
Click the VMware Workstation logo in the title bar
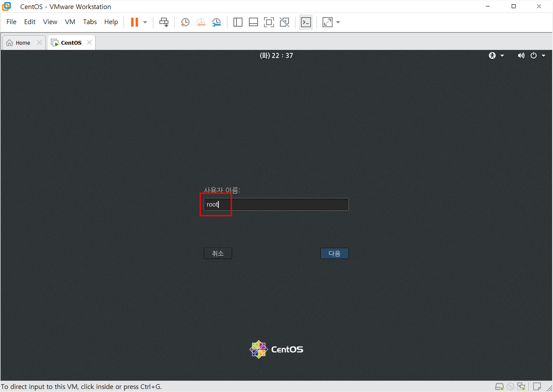point(7,6)
